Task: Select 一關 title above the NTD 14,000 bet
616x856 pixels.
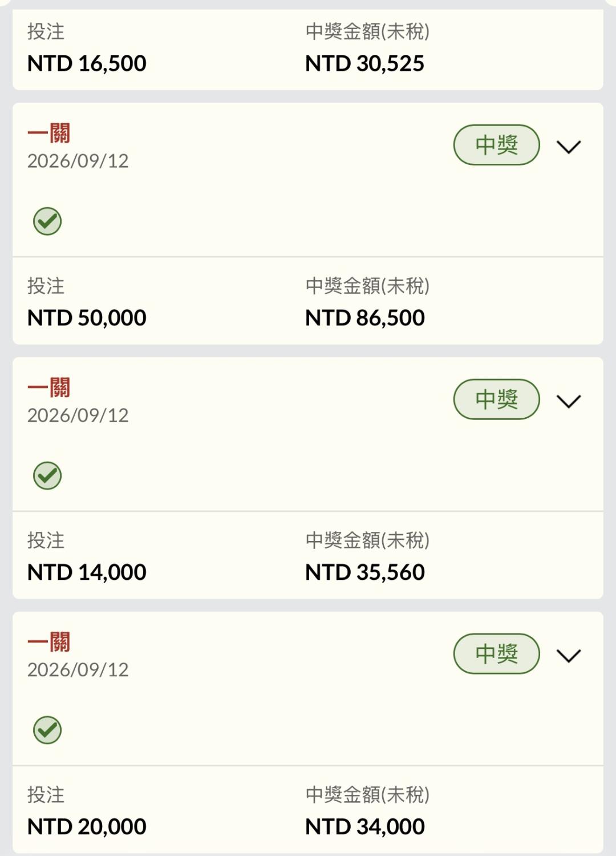Action: 49,388
